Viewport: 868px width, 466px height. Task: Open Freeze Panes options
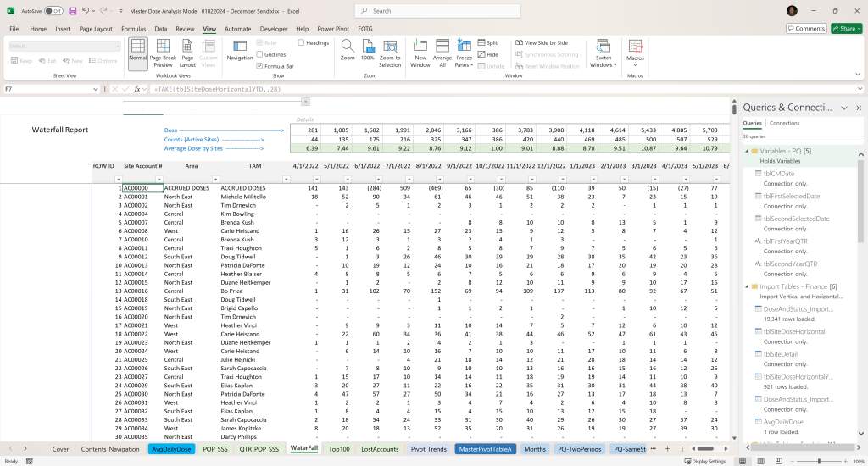[464, 53]
